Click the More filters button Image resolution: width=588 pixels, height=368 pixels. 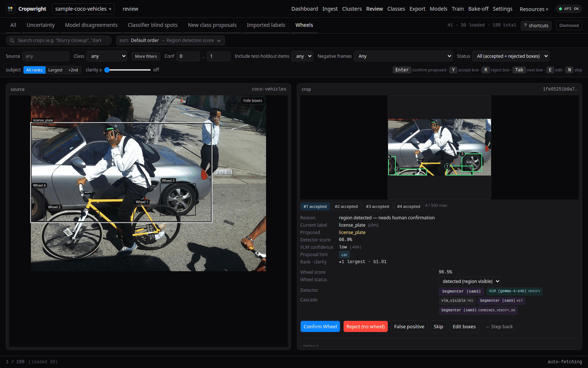[x=146, y=56]
